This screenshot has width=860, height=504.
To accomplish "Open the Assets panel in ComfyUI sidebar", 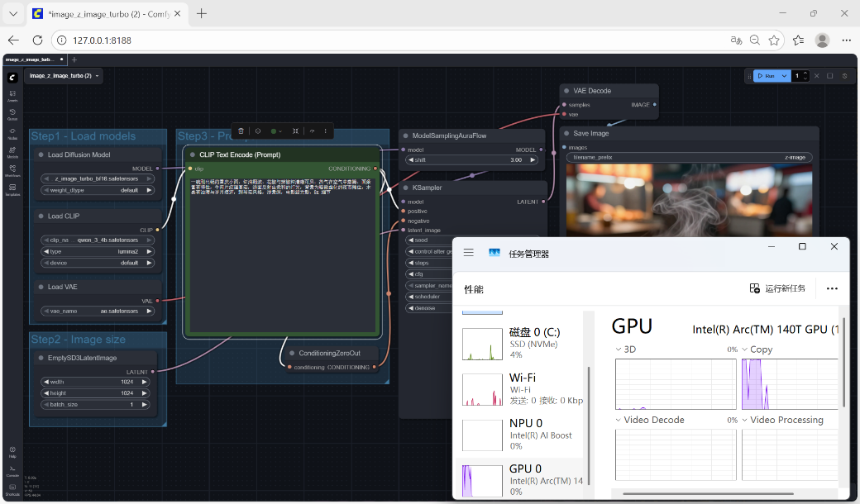I will coord(12,95).
